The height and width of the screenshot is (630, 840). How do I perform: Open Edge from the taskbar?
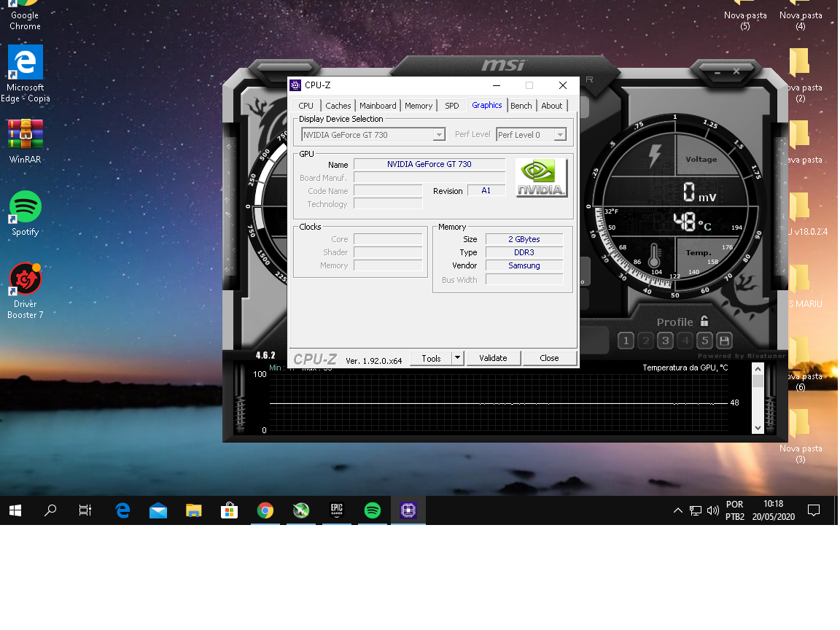(x=122, y=510)
